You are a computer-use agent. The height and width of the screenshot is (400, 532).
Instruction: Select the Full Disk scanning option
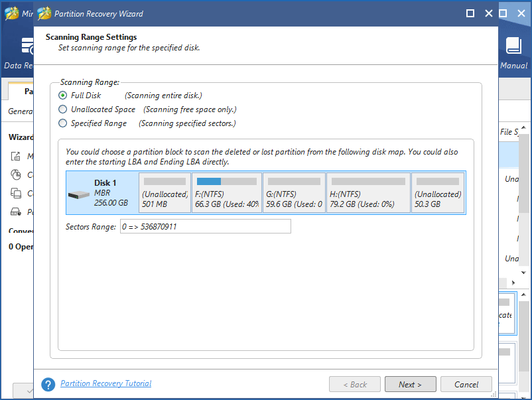(x=62, y=95)
